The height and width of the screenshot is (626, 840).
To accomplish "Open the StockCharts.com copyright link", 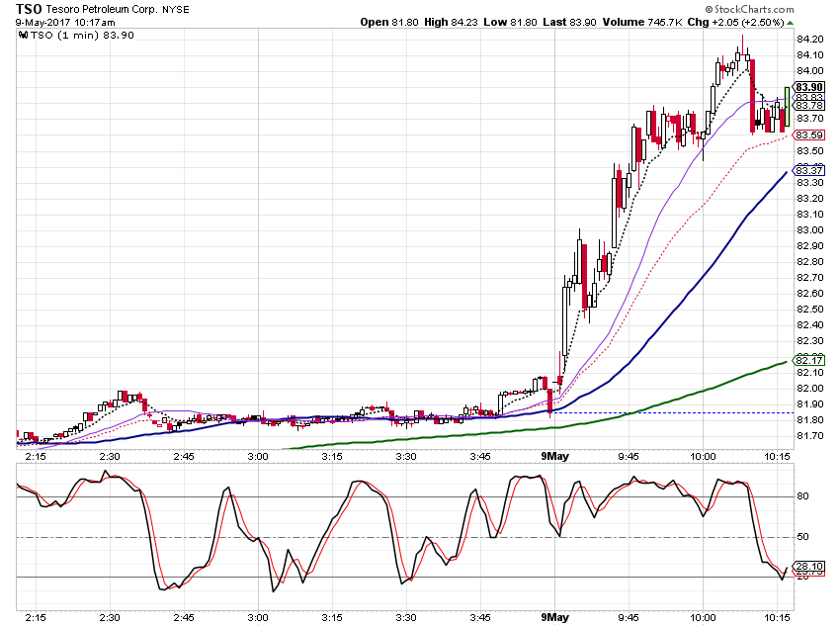I will click(749, 9).
